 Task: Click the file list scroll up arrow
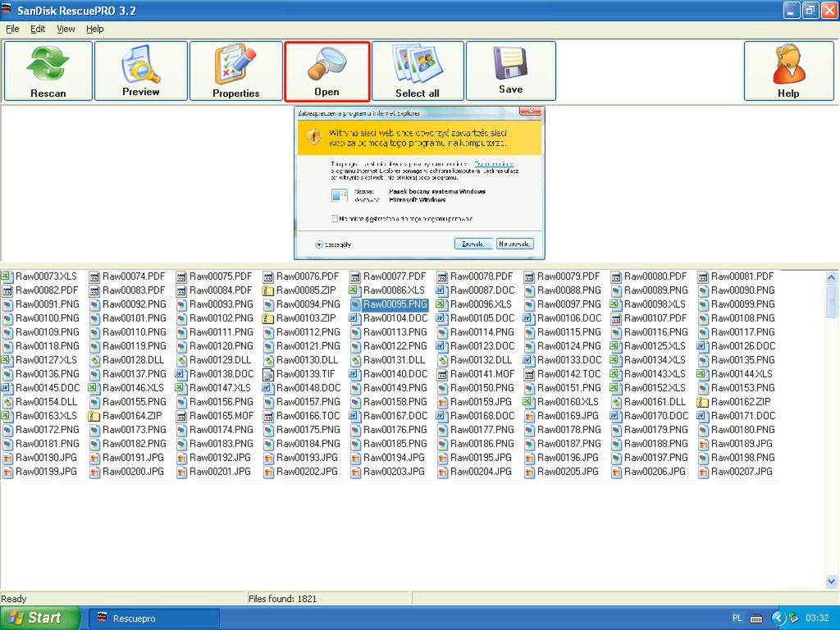[x=832, y=277]
